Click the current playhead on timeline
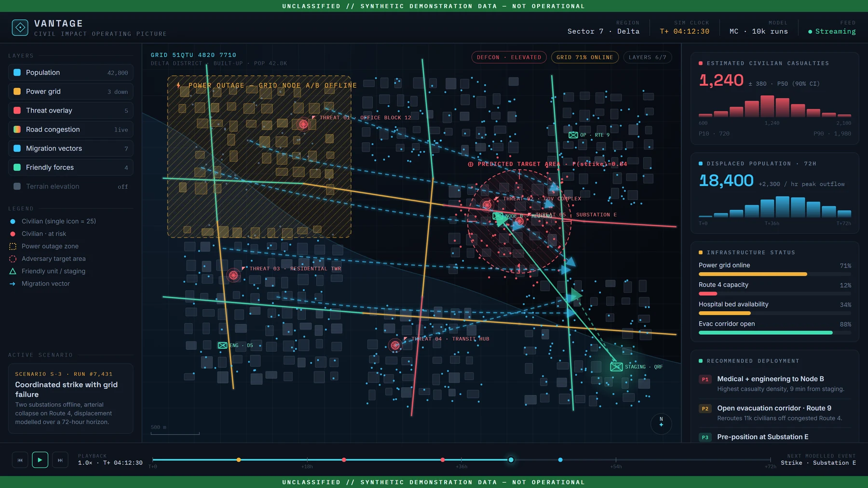This screenshot has width=868, height=488. [x=511, y=460]
